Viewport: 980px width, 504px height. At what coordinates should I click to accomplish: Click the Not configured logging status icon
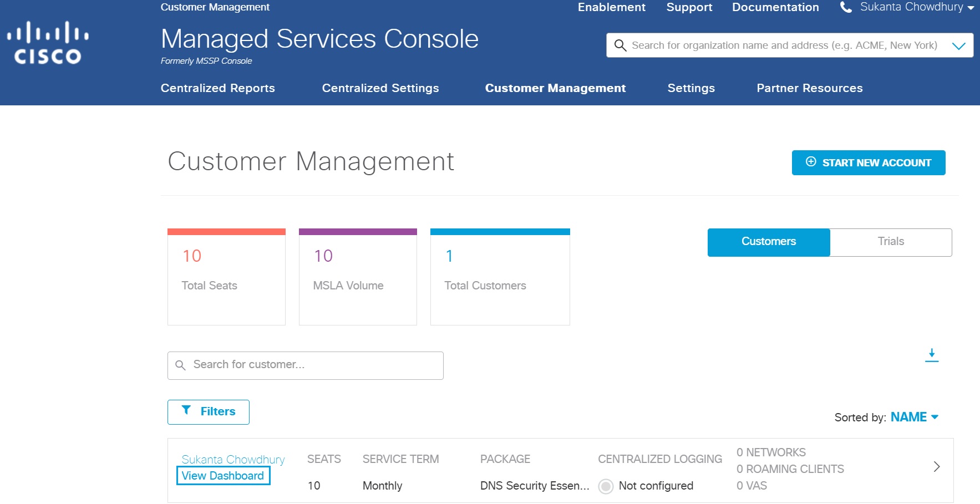[606, 486]
